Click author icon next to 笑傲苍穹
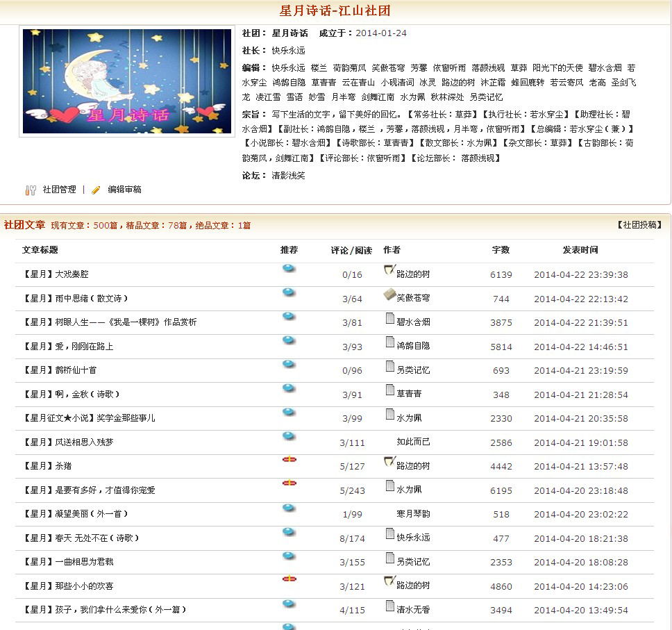The image size is (672, 630). pyautogui.click(x=389, y=295)
